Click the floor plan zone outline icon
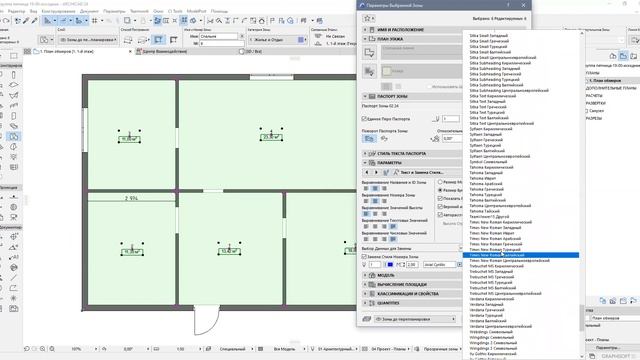This screenshot has height=360, width=640. pos(369,53)
